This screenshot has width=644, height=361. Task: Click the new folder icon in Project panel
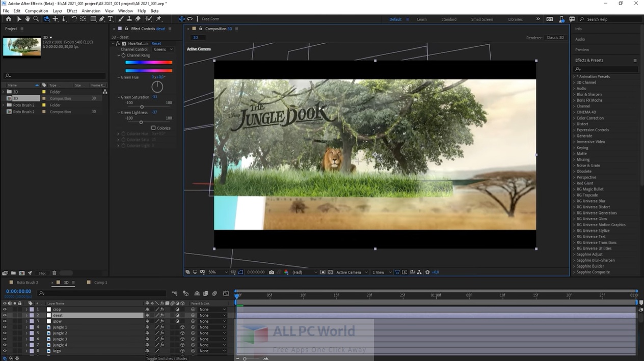coord(13,273)
